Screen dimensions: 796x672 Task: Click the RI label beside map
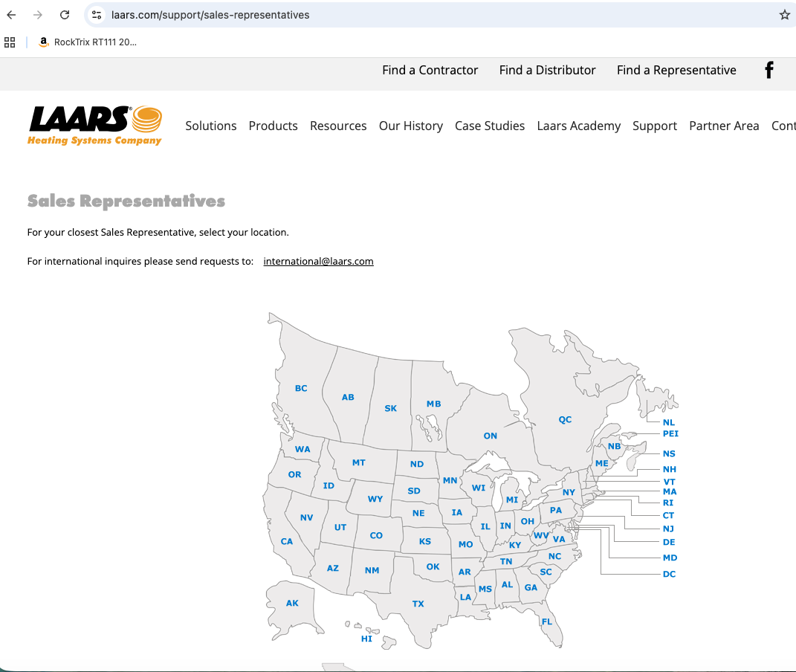[x=668, y=503]
